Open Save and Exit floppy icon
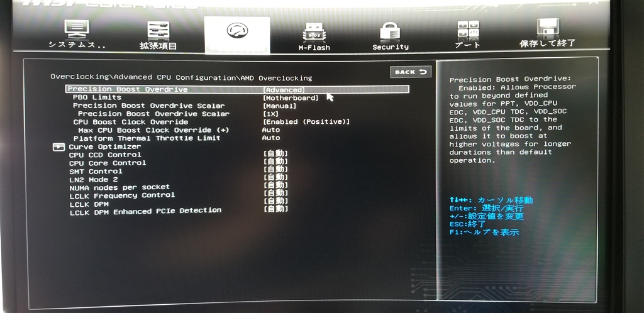The image size is (644, 313). tap(548, 29)
